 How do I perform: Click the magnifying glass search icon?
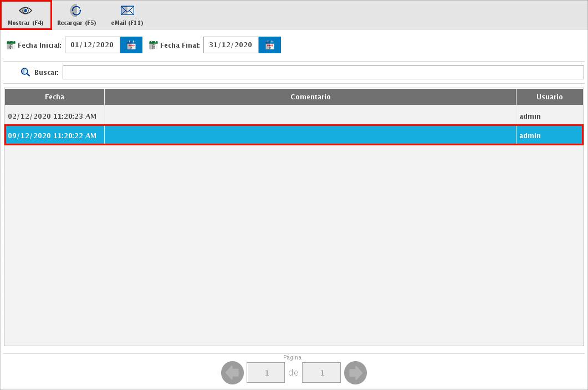[x=25, y=72]
